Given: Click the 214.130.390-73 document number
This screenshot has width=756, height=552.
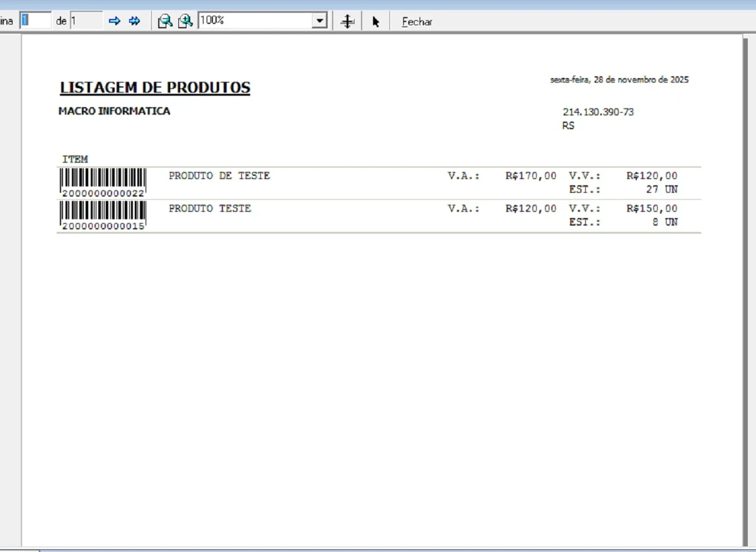Looking at the screenshot, I should (x=598, y=112).
